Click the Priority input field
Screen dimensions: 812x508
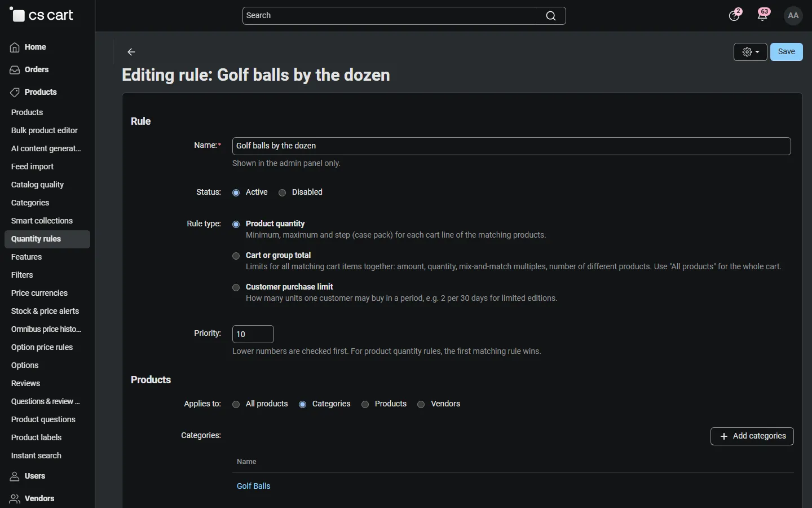253,335
